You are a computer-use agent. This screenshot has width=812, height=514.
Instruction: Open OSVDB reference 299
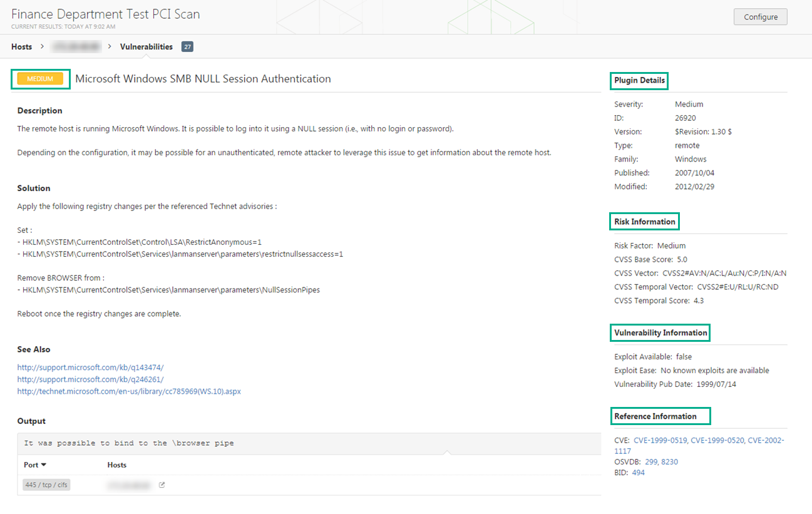651,462
